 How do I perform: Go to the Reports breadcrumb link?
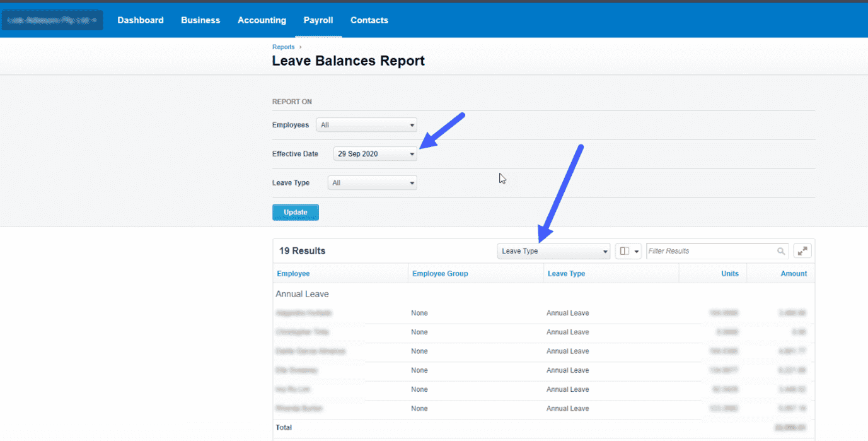pos(283,47)
